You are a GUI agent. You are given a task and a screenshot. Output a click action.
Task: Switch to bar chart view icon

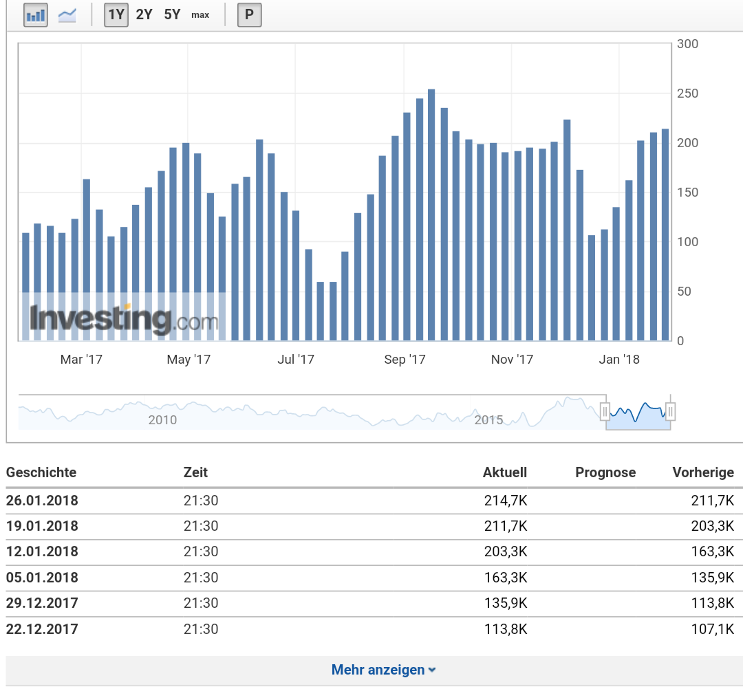point(35,14)
